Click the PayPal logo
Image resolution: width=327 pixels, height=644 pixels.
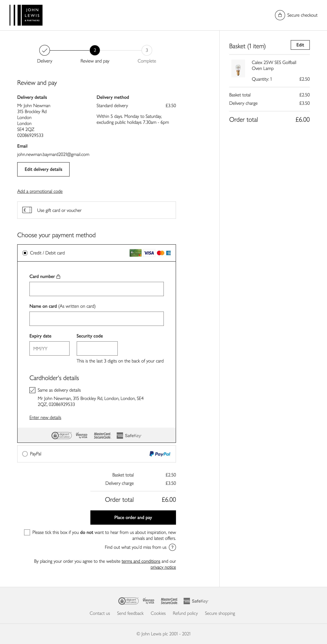160,454
